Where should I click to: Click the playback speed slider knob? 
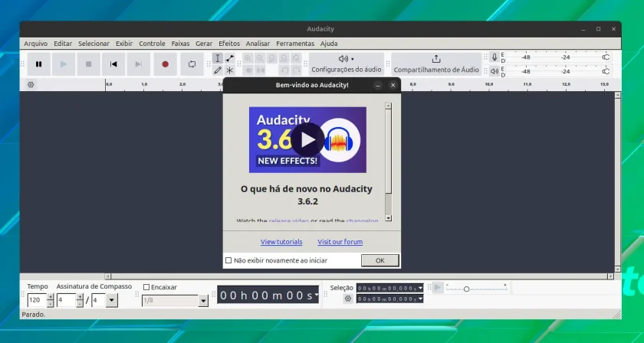pos(466,289)
